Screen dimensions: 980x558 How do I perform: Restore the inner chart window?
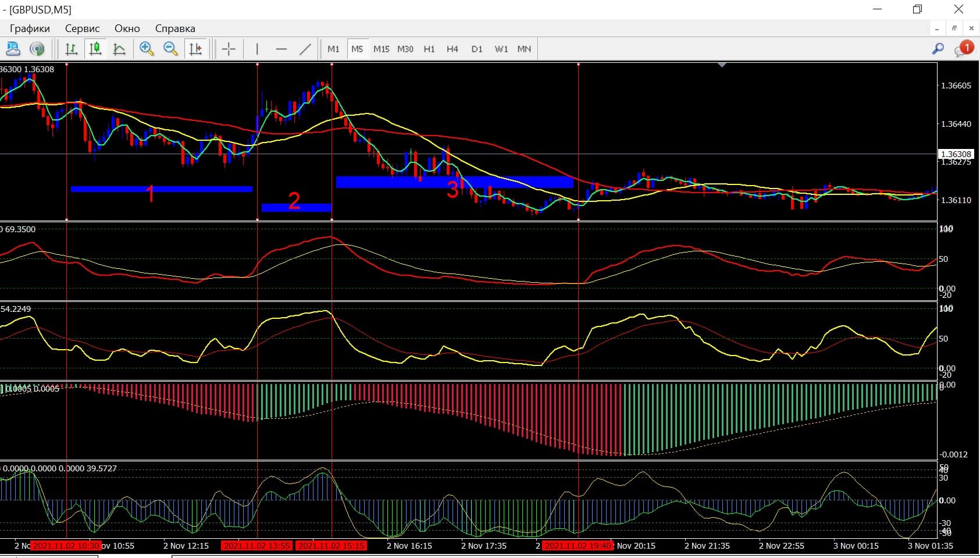(954, 28)
